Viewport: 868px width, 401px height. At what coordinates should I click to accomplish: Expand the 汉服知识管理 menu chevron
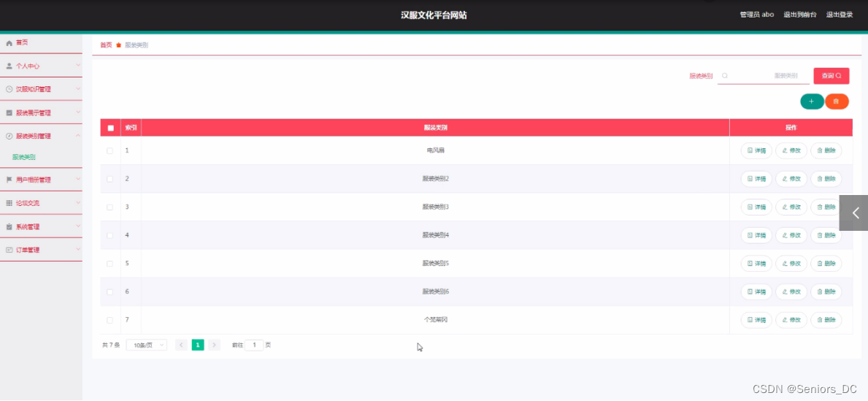click(77, 88)
